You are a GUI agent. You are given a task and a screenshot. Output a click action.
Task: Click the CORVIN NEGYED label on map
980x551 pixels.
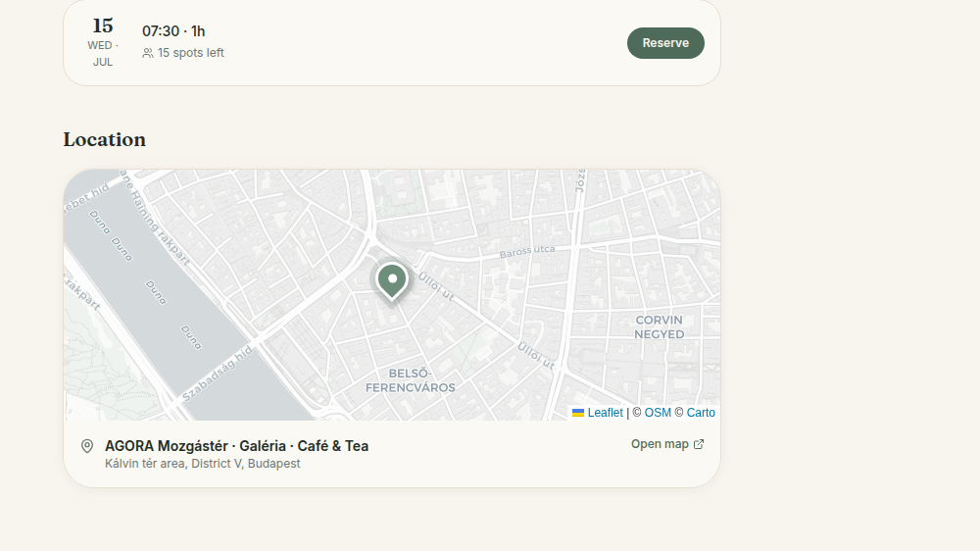tap(659, 327)
